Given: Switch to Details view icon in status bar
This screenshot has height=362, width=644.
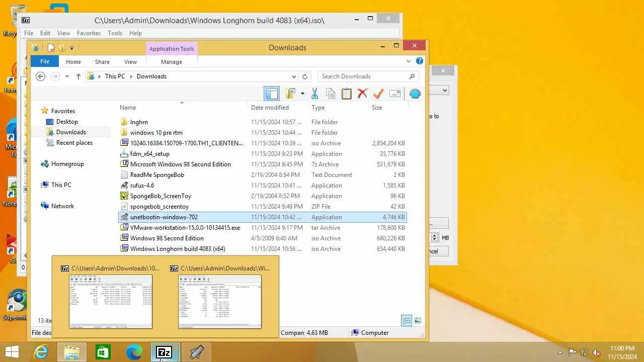Looking at the screenshot, I should tap(407, 320).
